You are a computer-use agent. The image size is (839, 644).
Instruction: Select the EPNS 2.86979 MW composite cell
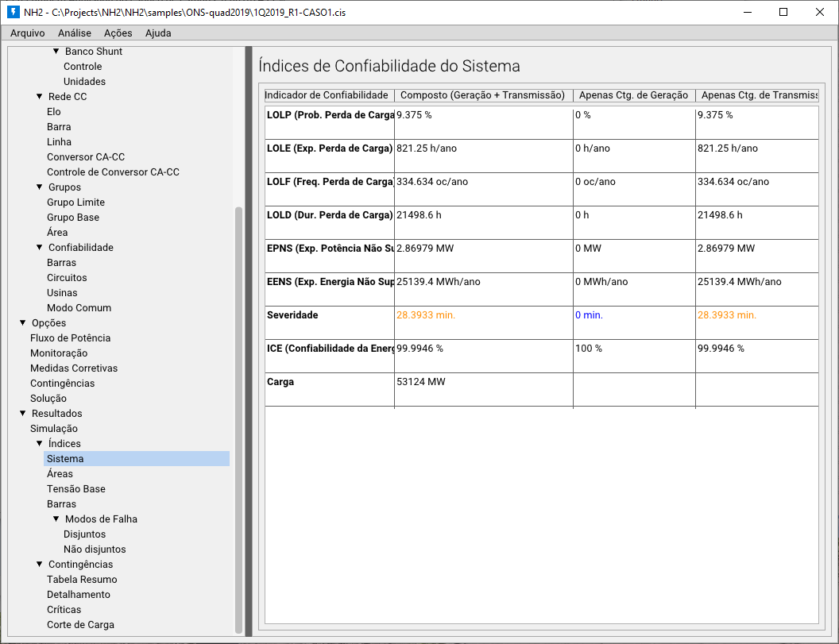click(x=484, y=256)
